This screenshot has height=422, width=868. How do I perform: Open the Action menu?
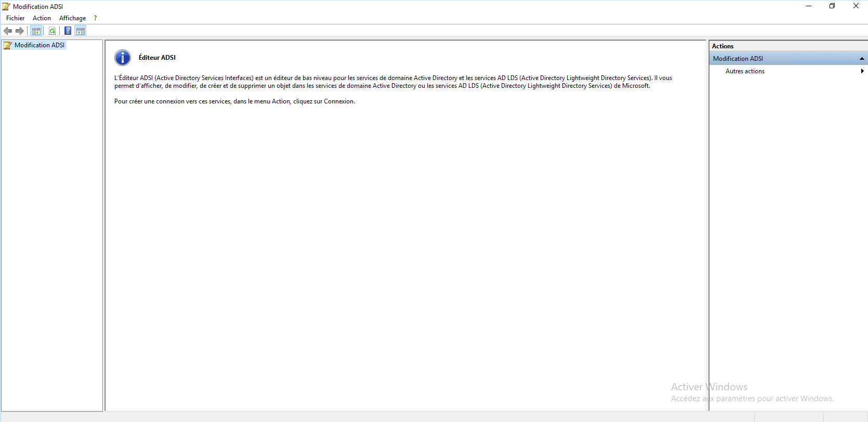click(42, 18)
